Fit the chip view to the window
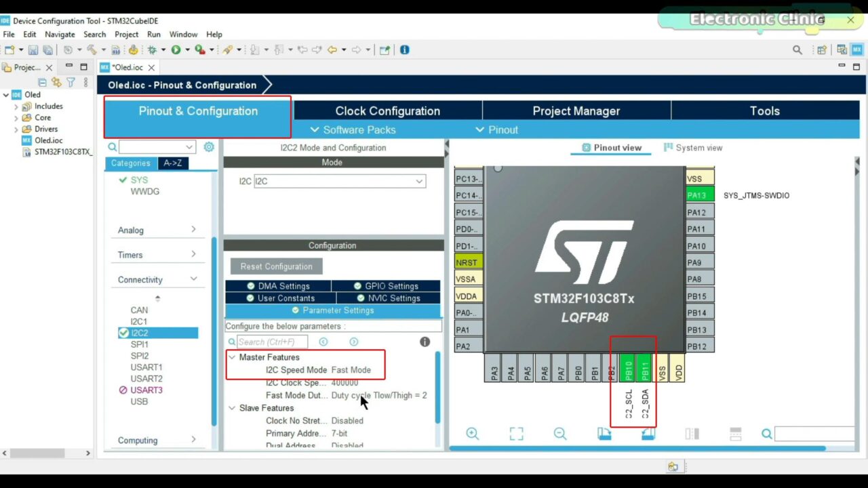This screenshot has height=488, width=868. point(516,434)
